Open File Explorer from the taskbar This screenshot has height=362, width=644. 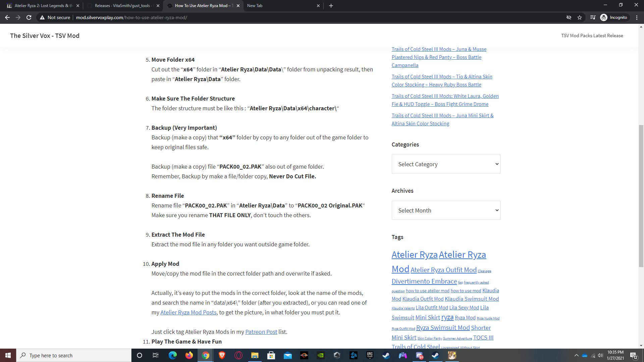coord(255,355)
